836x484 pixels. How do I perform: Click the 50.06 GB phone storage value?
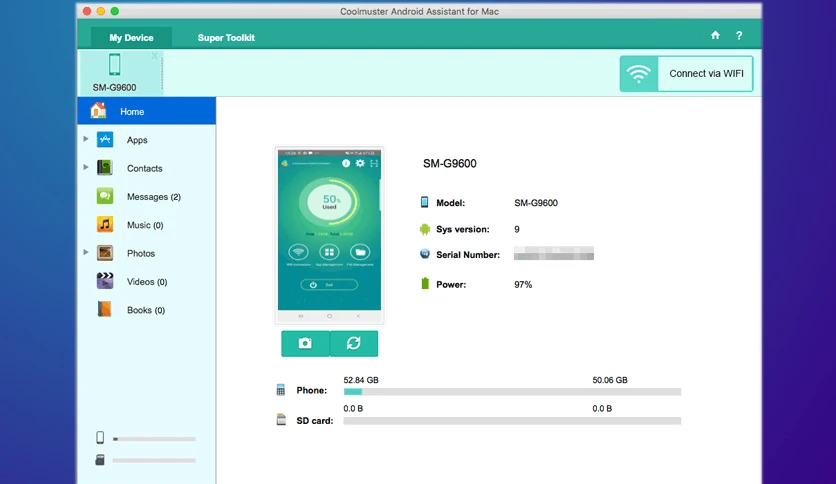point(610,380)
